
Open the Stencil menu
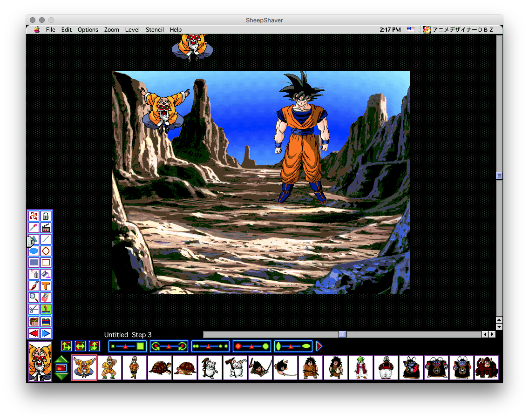point(155,30)
